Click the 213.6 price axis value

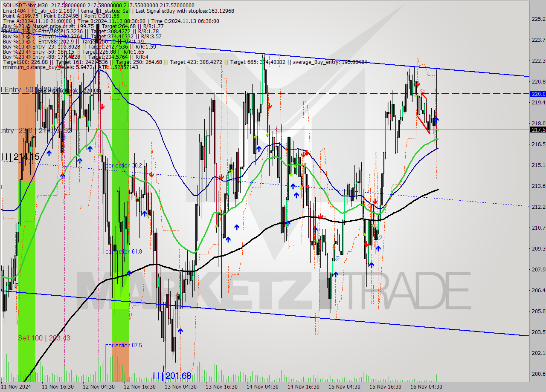538,186
